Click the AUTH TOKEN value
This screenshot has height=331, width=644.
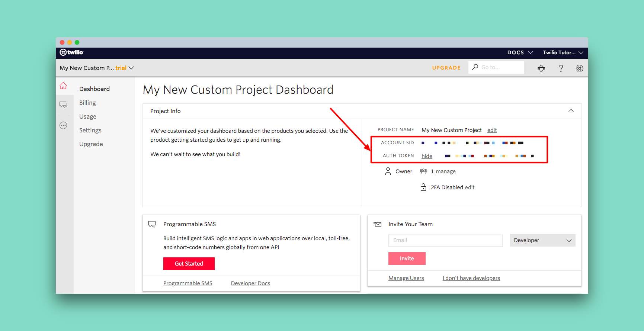click(x=490, y=156)
